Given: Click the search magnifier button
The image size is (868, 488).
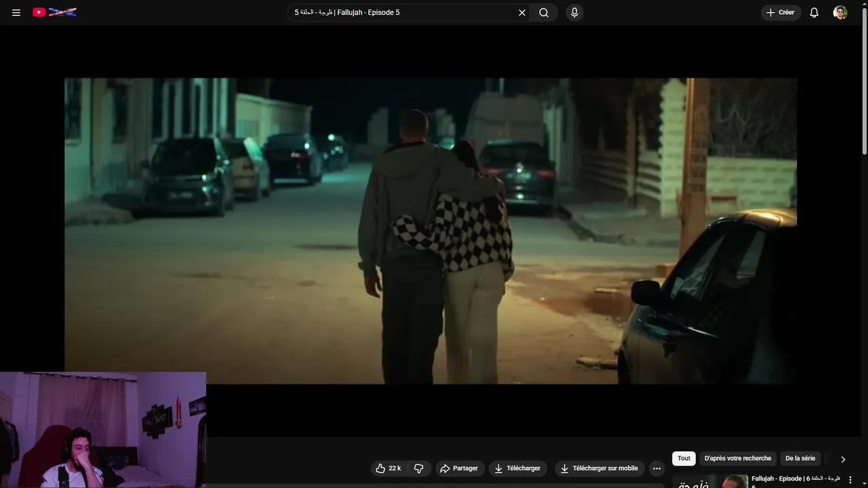Looking at the screenshot, I should (544, 12).
